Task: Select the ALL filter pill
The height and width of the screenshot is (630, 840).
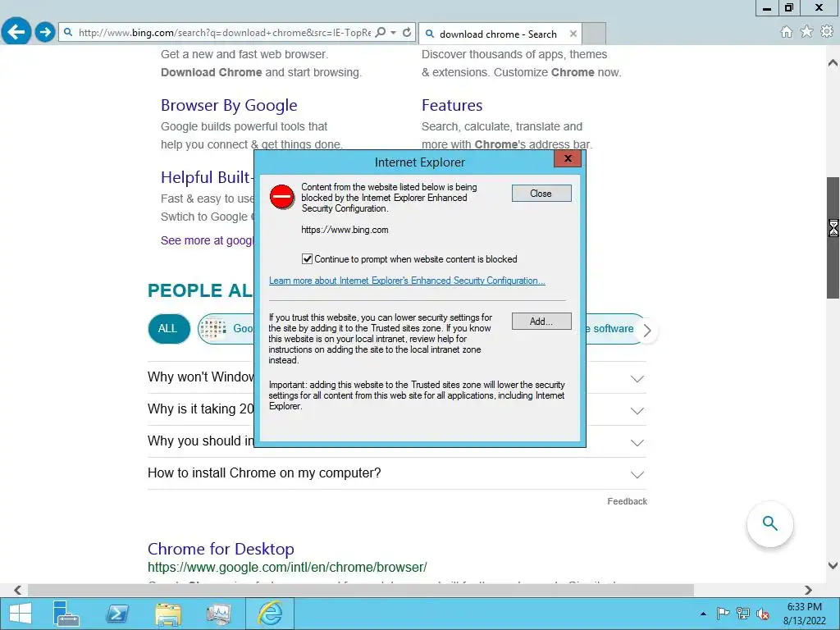Action: point(169,328)
